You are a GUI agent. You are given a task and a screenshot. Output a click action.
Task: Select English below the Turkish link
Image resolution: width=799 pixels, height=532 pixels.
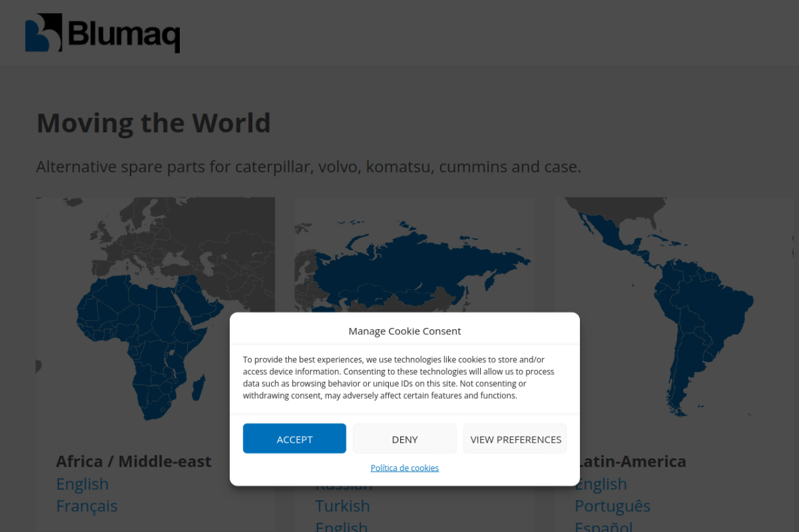(341, 526)
